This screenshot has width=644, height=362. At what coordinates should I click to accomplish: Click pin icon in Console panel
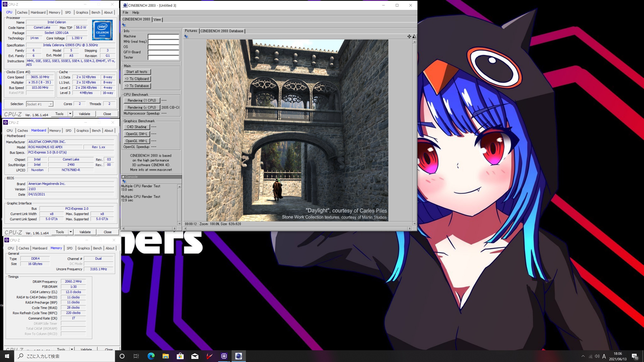pyautogui.click(x=124, y=181)
